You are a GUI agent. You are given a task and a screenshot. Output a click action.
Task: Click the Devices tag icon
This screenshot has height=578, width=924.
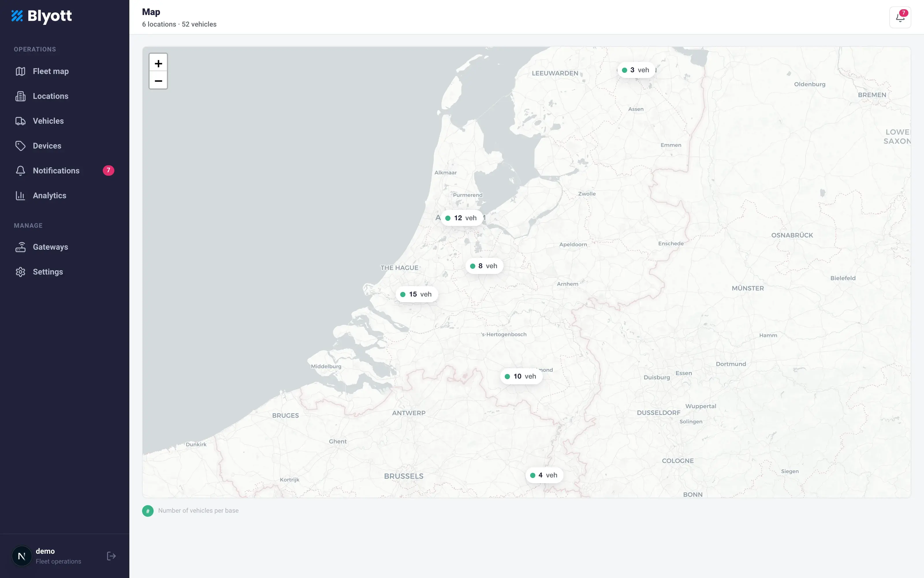tap(20, 146)
